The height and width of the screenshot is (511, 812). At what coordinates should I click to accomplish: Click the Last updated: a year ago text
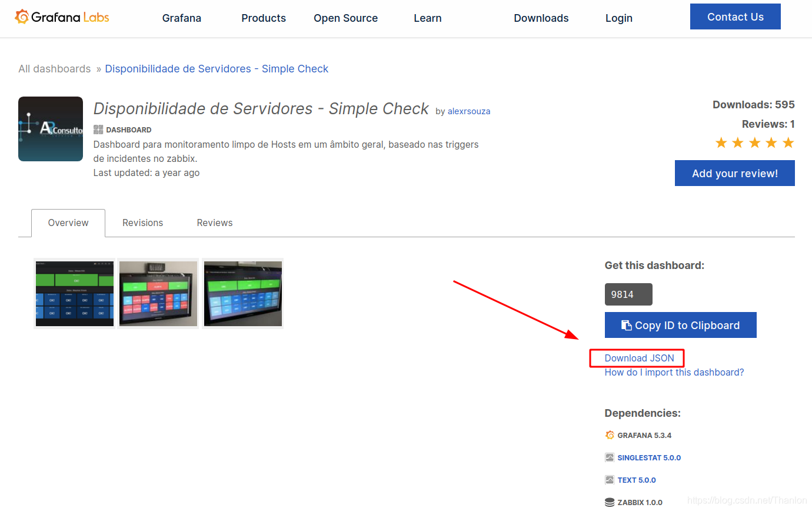[x=147, y=173]
